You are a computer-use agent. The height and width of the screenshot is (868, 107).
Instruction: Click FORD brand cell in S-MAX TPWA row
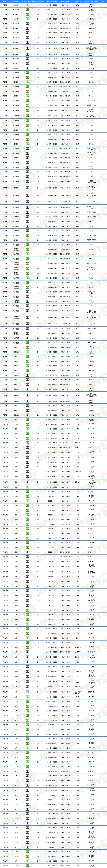(x=5, y=362)
